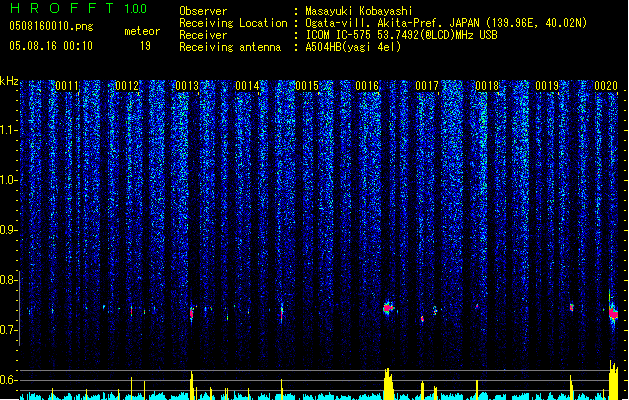629x400 pixels.
Task: Click the kHz axis unit label
Action: [x=9, y=81]
